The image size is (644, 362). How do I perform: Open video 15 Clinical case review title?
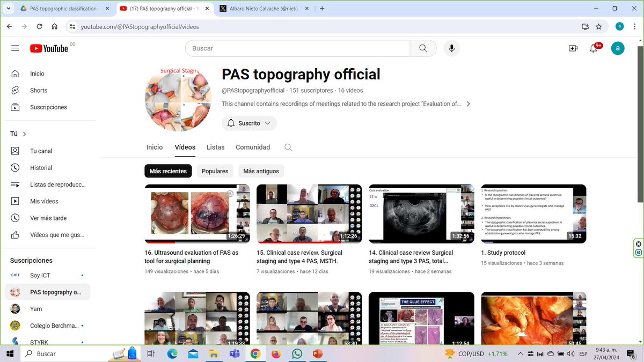tap(299, 257)
